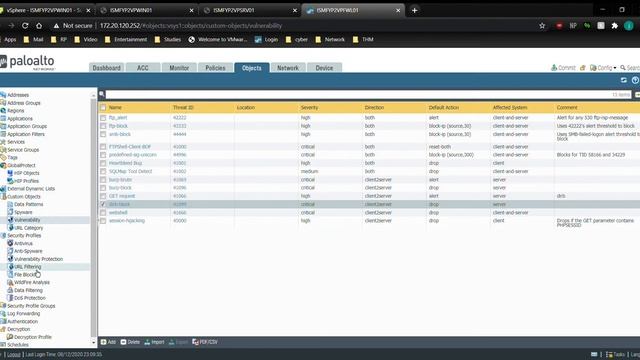This screenshot has width=640, height=360.
Task: Open the GET request signature link
Action: tap(122, 196)
